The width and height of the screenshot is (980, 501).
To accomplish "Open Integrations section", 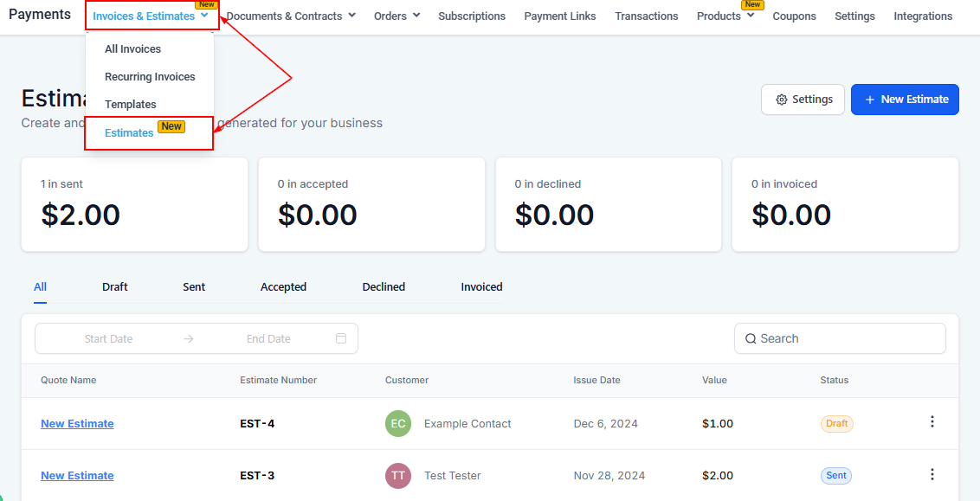I will click(923, 16).
